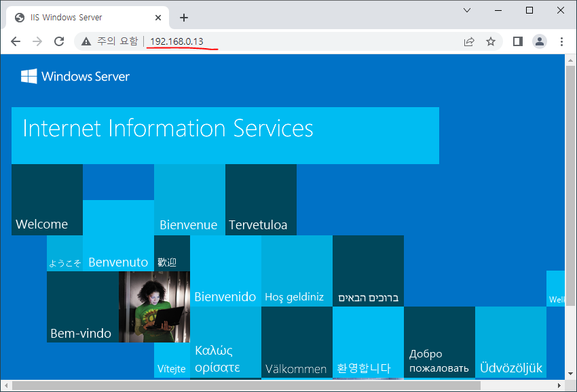
Task: Click the Internet Information Services banner
Action: [225, 136]
